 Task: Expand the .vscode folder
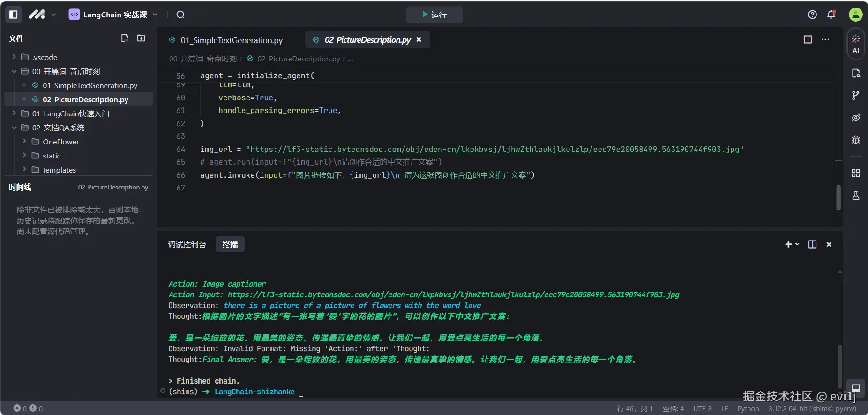click(x=45, y=57)
